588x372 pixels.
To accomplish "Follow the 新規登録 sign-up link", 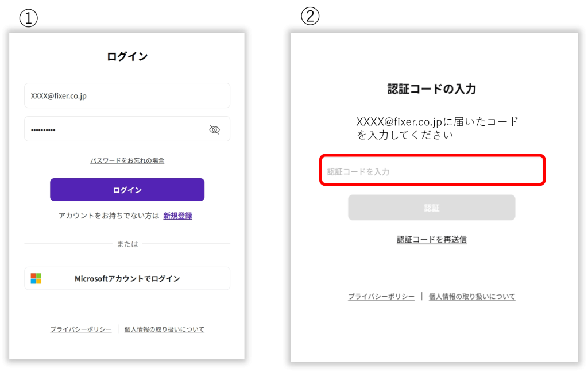I will 177,216.
